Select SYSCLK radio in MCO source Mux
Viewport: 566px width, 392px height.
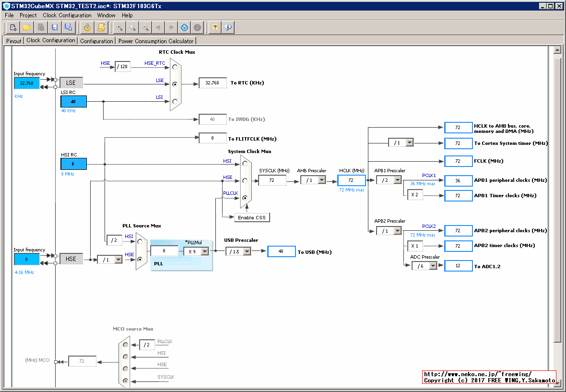point(125,380)
